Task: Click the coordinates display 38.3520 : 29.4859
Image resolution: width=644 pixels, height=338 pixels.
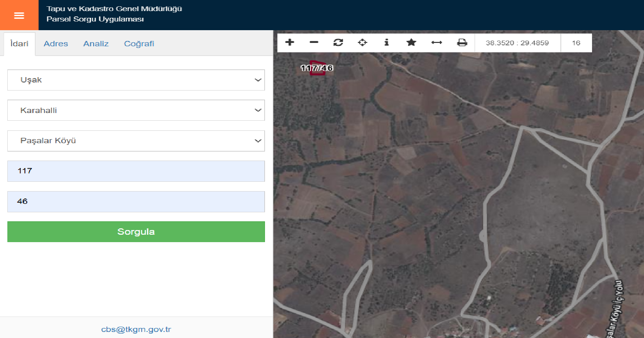Action: (x=517, y=43)
